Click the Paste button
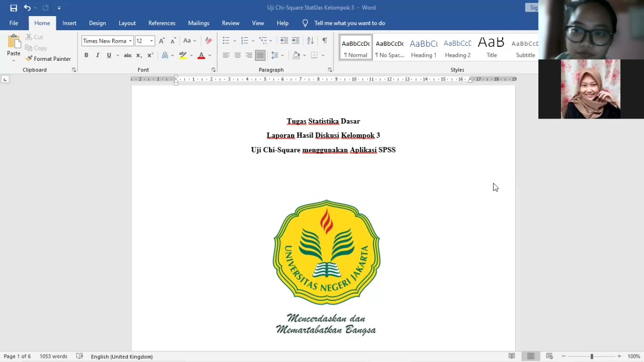The width and height of the screenshot is (644, 362). pos(14,48)
